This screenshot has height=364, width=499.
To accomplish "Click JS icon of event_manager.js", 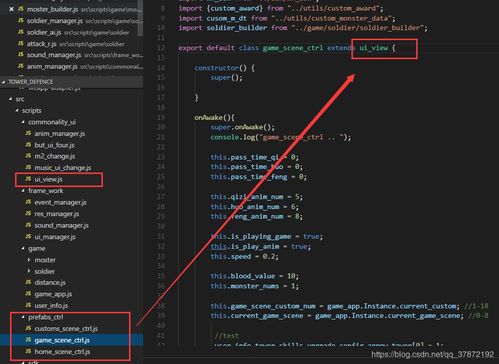I will [x=28, y=202].
